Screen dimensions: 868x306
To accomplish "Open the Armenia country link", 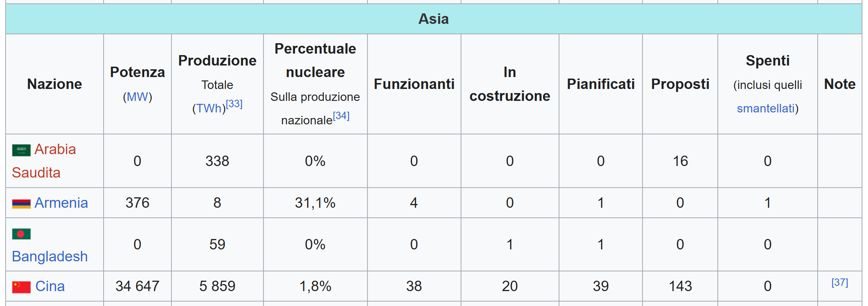I will pos(61,203).
